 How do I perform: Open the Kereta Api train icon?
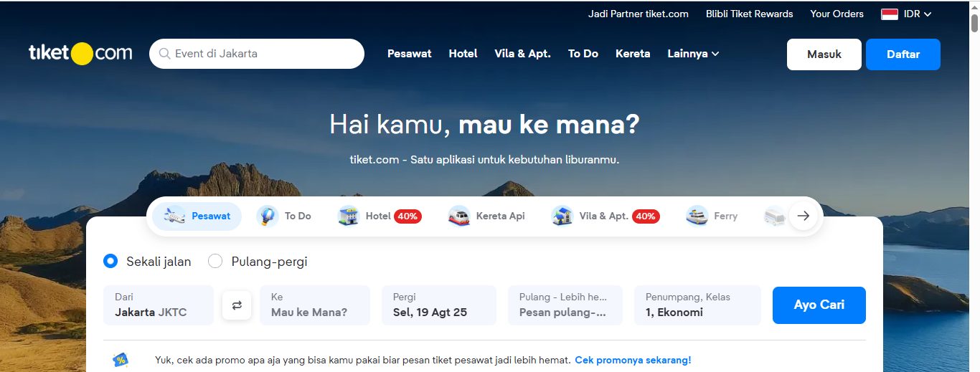[x=459, y=216]
